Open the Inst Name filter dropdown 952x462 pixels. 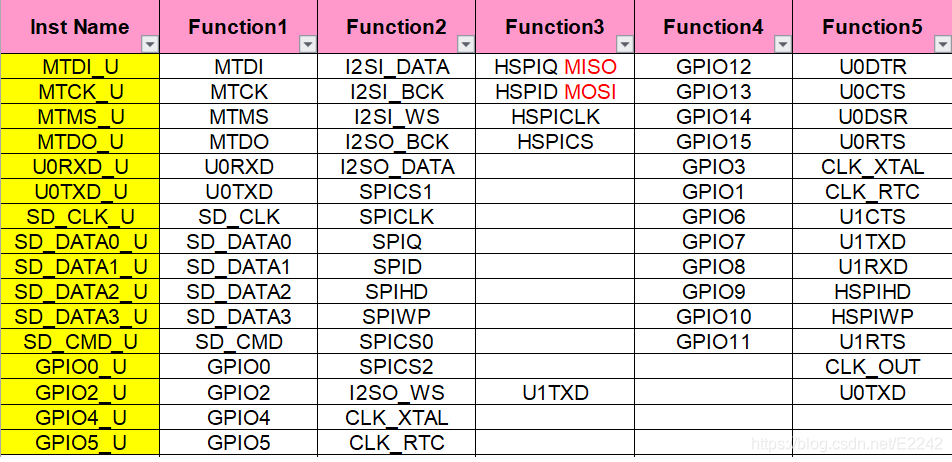click(x=149, y=44)
